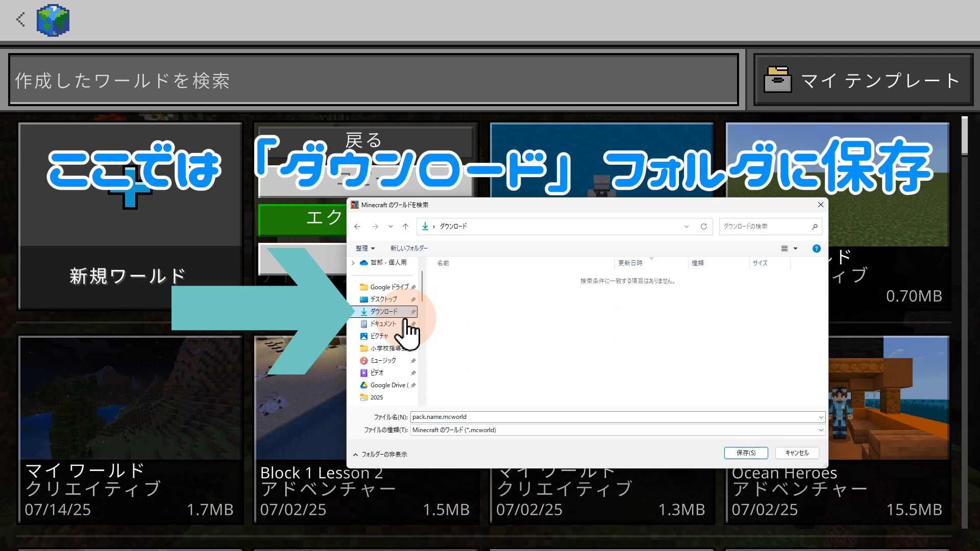
Task: Click the search magnifier in ダウンロードの検索 box
Action: (x=815, y=227)
